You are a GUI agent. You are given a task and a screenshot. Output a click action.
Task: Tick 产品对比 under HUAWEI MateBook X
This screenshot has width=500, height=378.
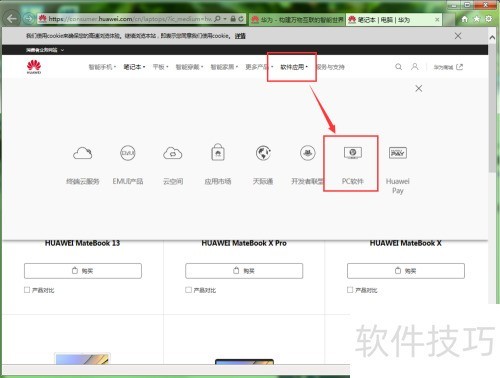coord(350,290)
